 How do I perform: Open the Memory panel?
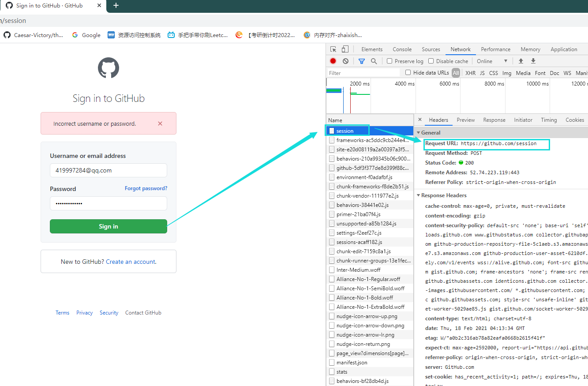530,49
